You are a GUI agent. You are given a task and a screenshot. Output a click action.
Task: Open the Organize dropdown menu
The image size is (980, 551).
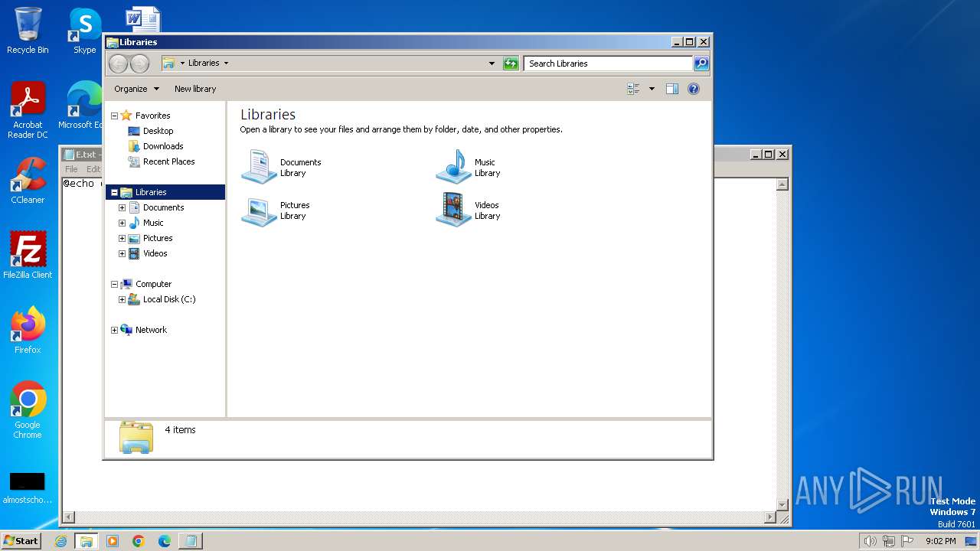tap(136, 89)
